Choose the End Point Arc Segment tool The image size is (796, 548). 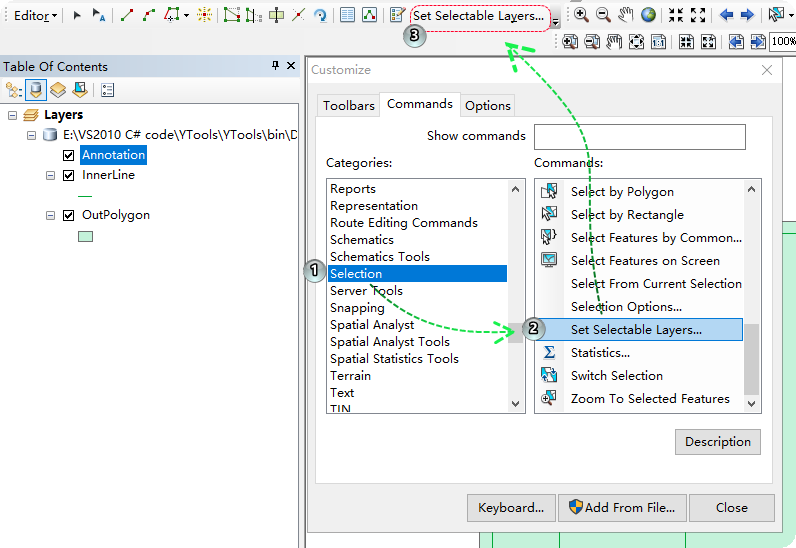pos(149,15)
